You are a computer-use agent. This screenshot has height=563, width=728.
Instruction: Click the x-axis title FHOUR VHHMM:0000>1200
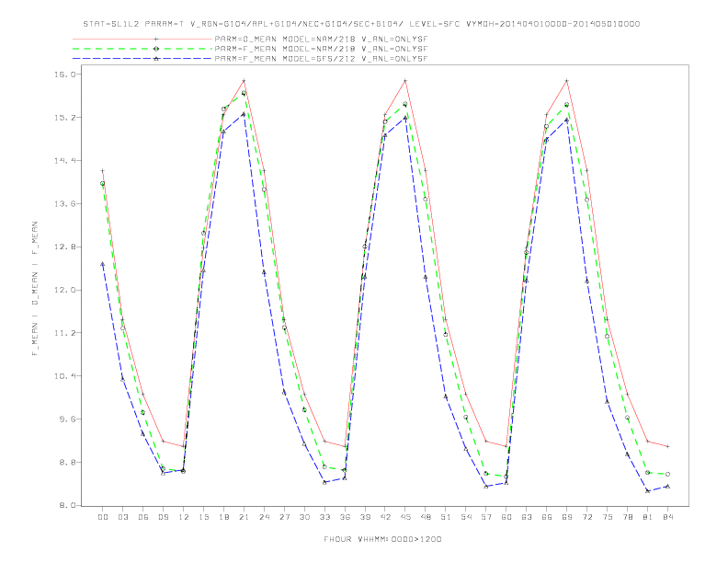pyautogui.click(x=382, y=539)
